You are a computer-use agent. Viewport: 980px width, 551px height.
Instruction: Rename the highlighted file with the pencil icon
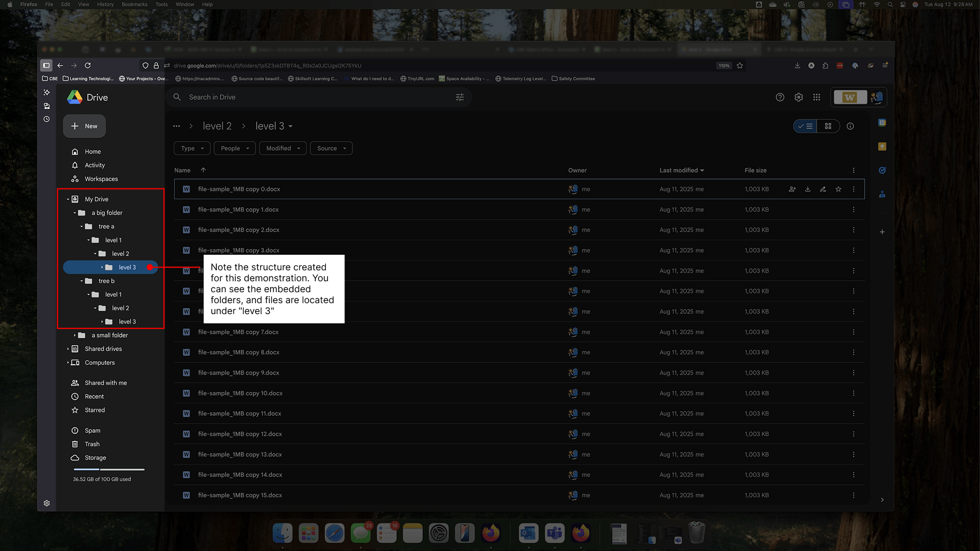click(x=823, y=188)
